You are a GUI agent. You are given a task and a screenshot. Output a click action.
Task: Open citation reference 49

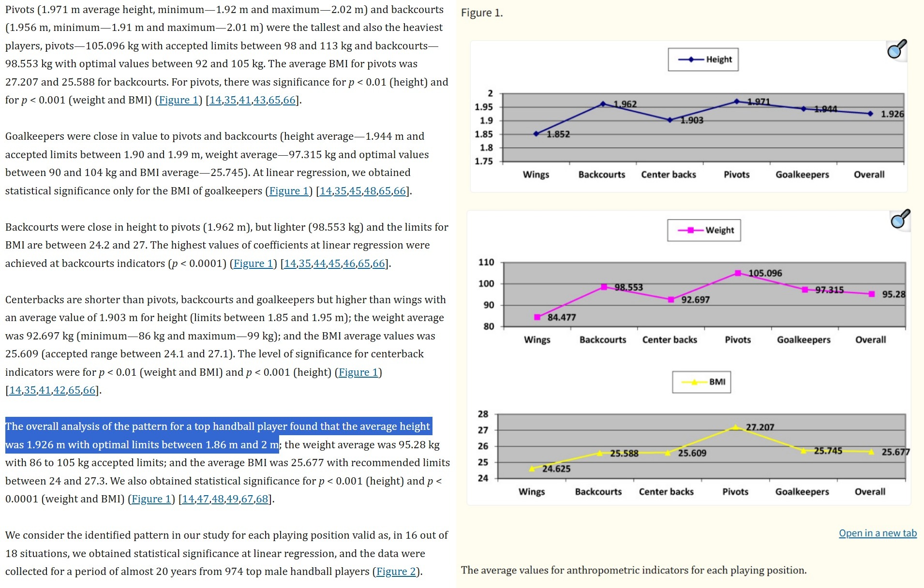click(x=233, y=499)
